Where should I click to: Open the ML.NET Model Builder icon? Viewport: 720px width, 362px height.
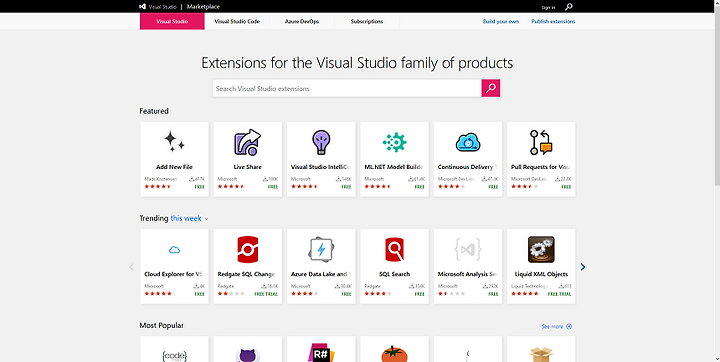coord(394,142)
